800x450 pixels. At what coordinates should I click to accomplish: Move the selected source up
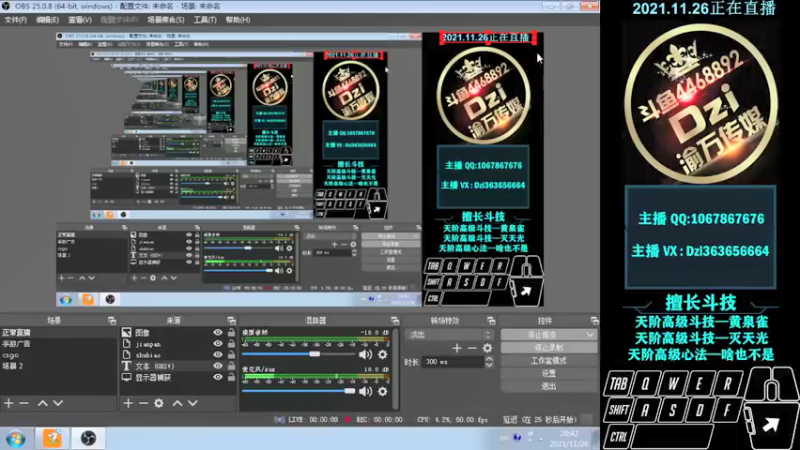pyautogui.click(x=177, y=403)
